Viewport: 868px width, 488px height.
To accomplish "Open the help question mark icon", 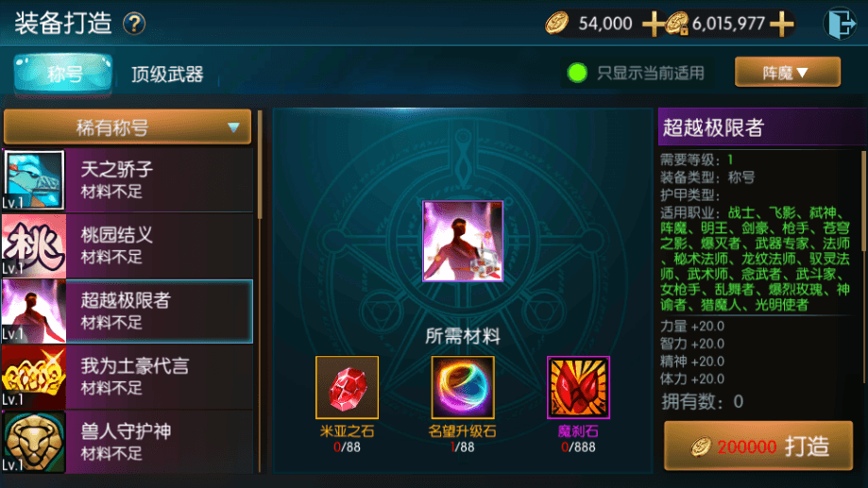I will click(x=134, y=24).
